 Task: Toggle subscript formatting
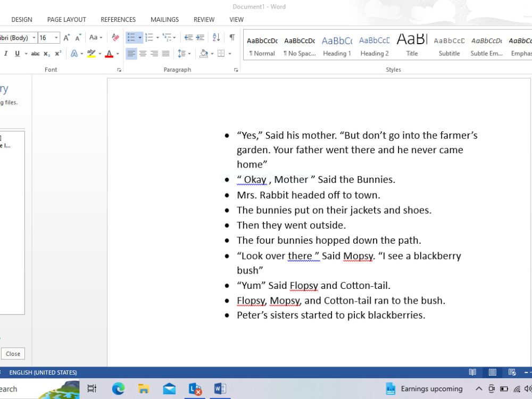pyautogui.click(x=47, y=54)
